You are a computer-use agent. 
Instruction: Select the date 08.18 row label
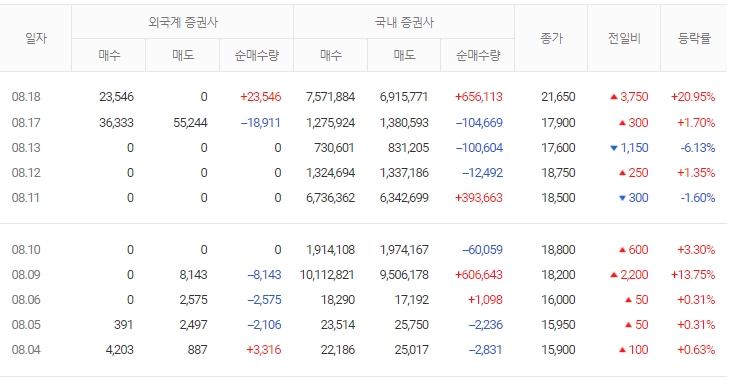point(26,97)
